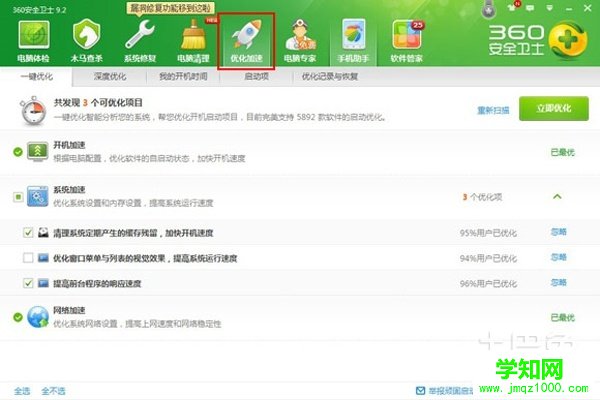Screen dimensions: 600x400
Task: Click 已最优 status of 开机加速
Action: [x=562, y=152]
